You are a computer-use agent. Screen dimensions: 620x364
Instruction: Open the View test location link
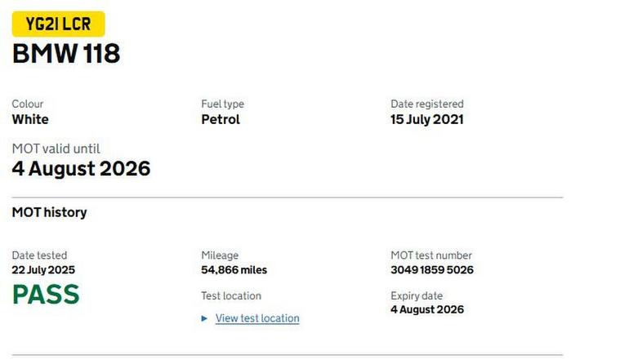pyautogui.click(x=257, y=318)
